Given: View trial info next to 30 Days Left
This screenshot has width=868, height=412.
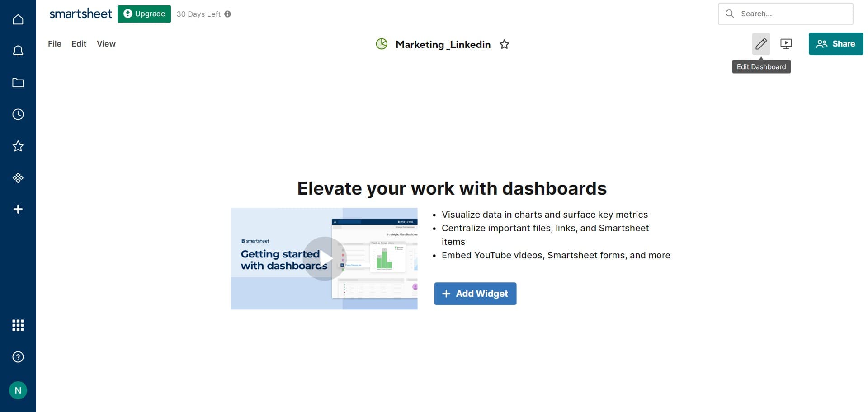Looking at the screenshot, I should click(228, 14).
